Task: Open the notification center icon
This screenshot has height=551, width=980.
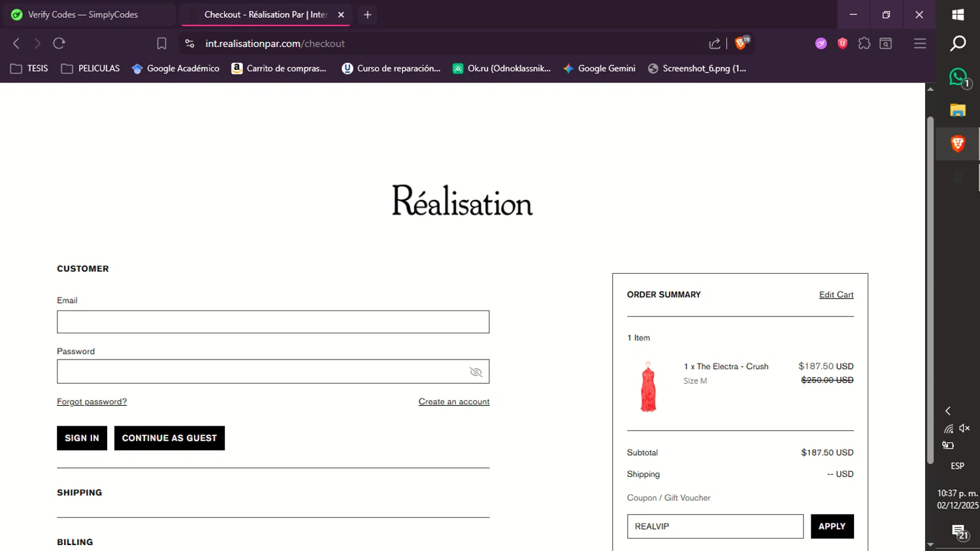Action: (959, 532)
